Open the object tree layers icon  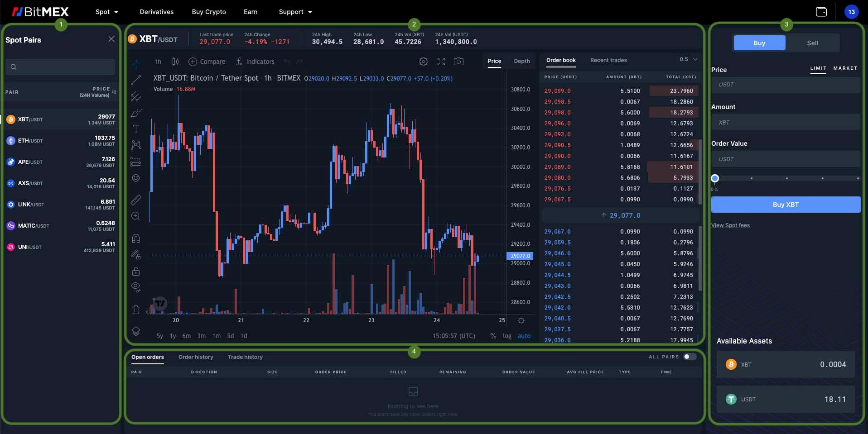[x=136, y=331]
